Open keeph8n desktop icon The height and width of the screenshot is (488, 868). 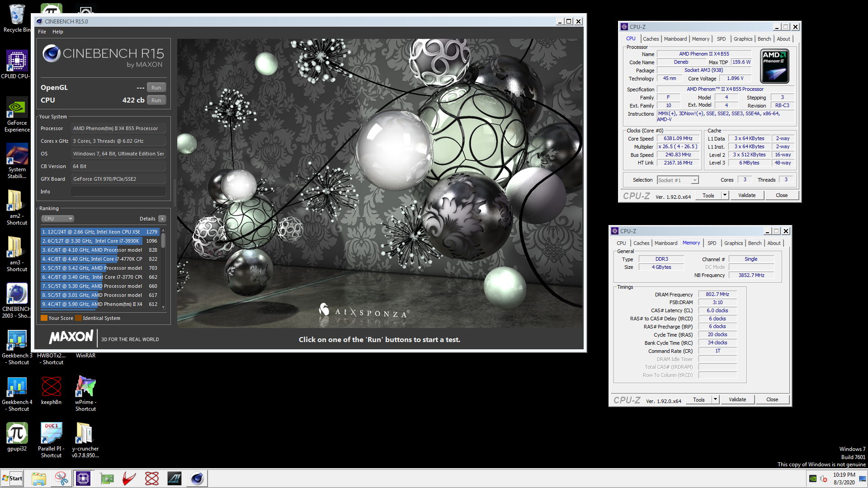pos(51,391)
